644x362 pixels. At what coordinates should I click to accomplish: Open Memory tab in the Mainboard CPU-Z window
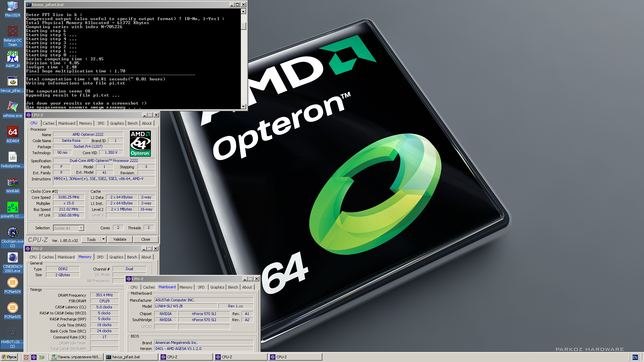point(186,287)
